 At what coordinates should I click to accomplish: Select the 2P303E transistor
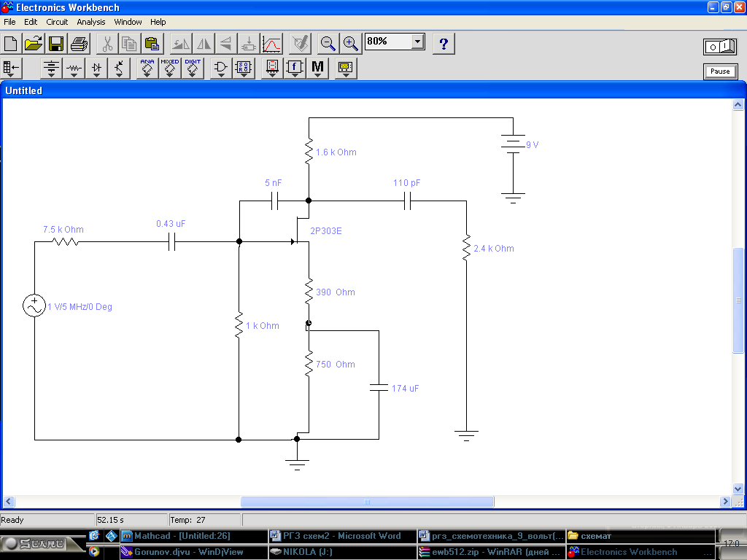[301, 230]
